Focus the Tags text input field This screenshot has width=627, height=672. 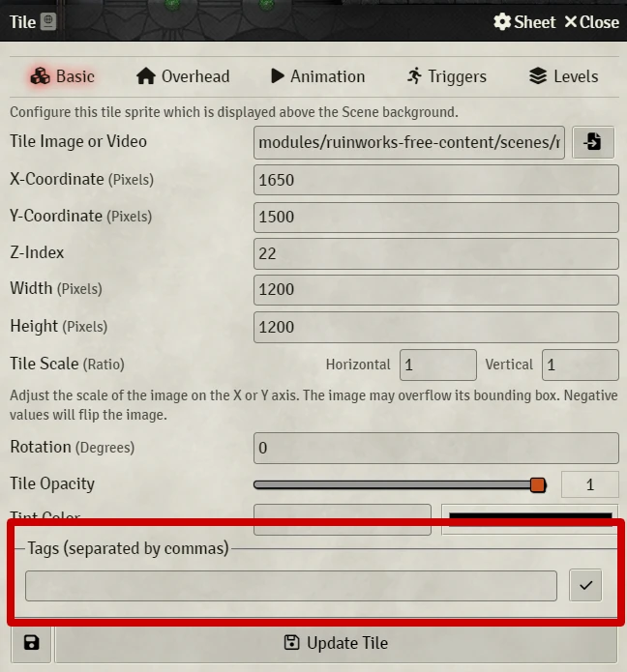(291, 585)
